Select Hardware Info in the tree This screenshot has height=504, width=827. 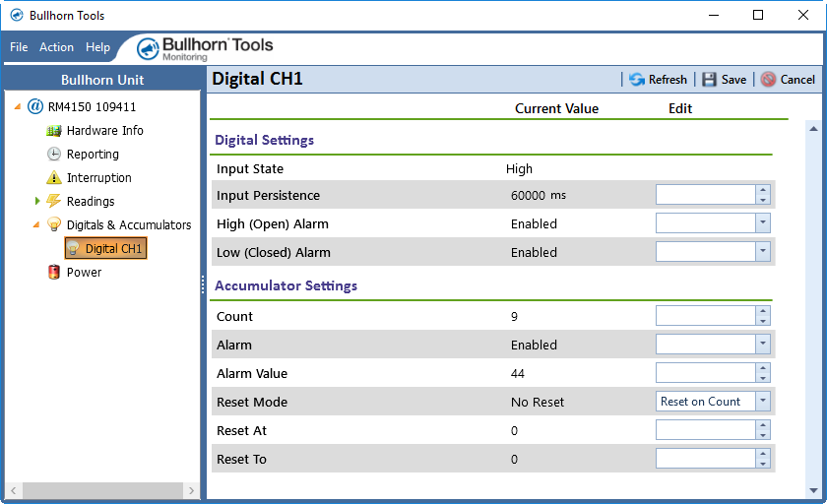coord(105,130)
